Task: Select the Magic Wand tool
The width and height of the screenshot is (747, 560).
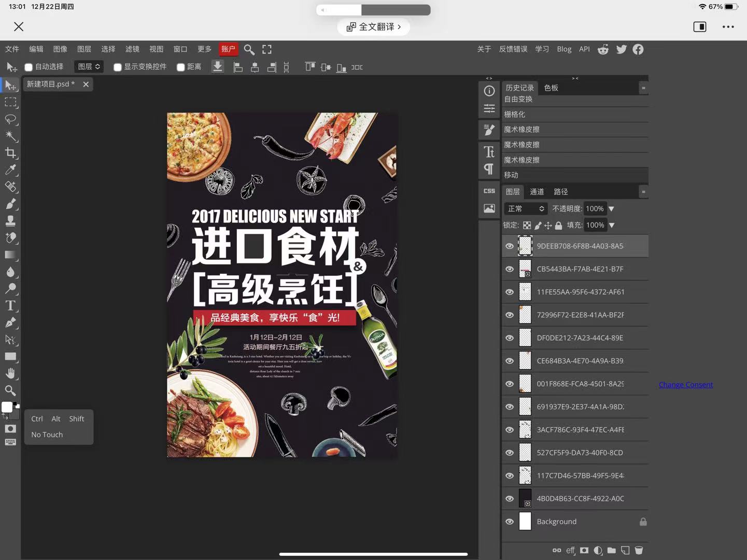Action: pos(10,136)
